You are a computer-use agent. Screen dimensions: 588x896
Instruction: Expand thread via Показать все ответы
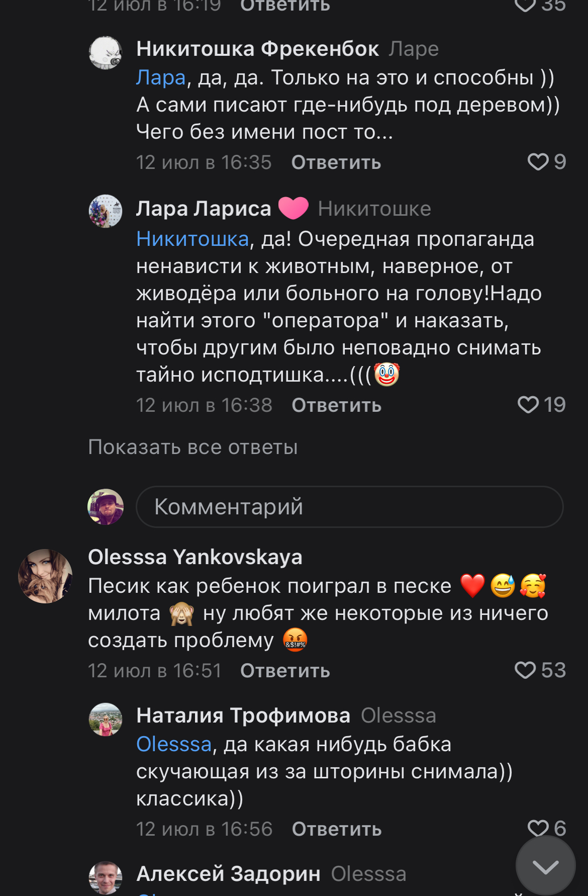coord(193,447)
